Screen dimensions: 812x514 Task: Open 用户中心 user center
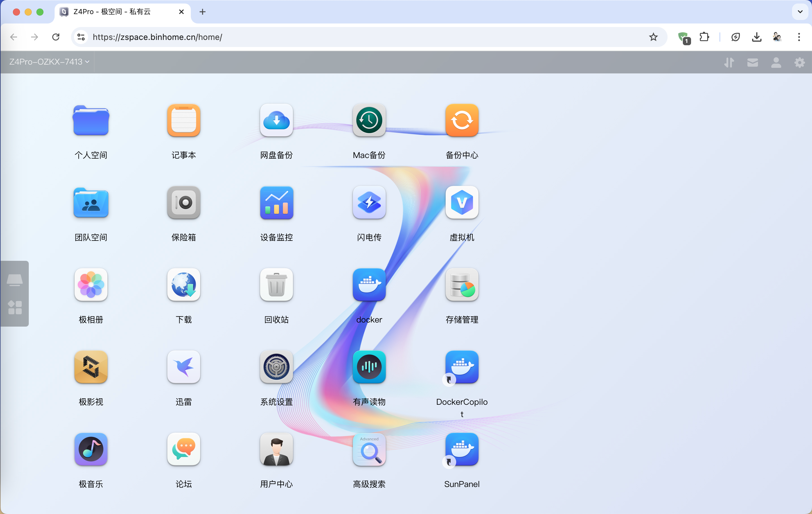point(276,450)
